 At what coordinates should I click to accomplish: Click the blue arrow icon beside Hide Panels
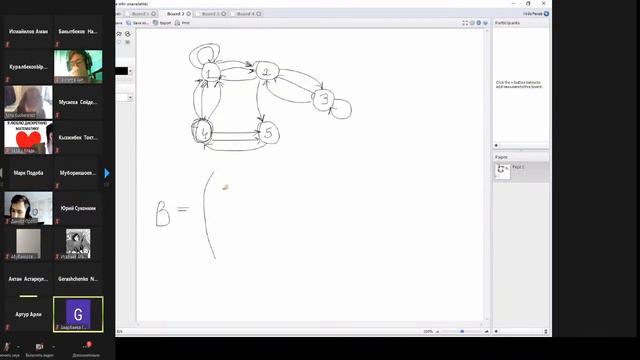(x=546, y=14)
